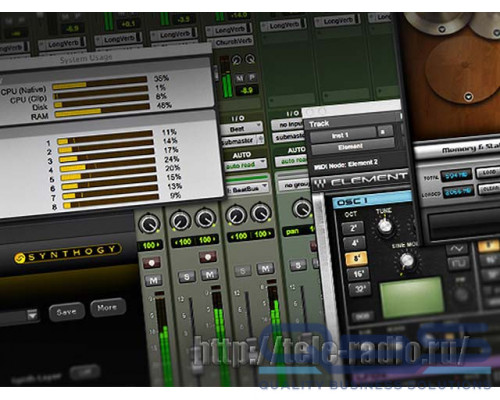The width and height of the screenshot is (500, 400).
Task: Click the System Usage window title
Action: [86, 58]
